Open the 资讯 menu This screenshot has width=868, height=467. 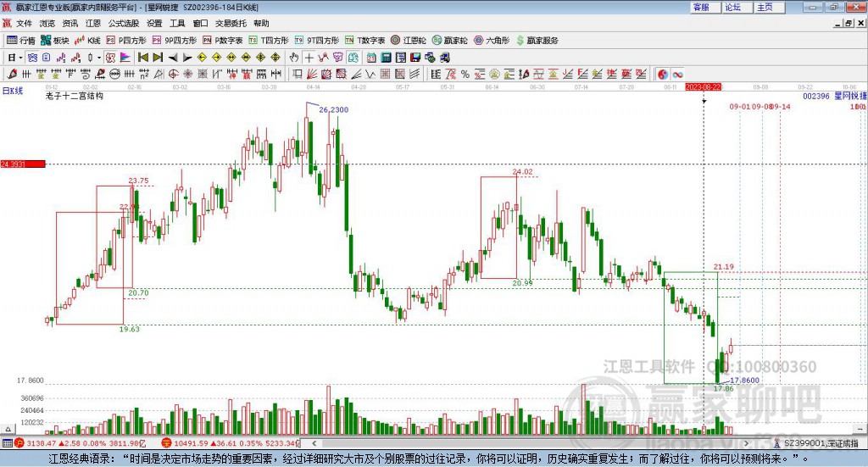click(70, 23)
